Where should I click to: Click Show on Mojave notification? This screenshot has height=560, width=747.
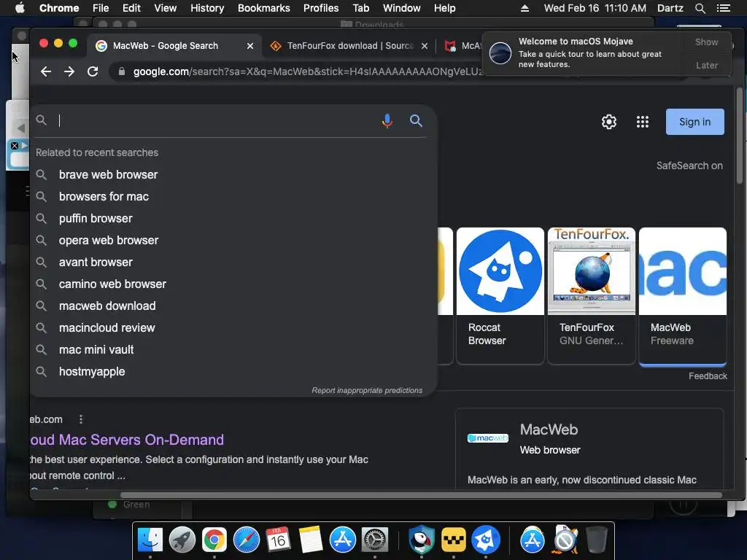click(x=706, y=42)
